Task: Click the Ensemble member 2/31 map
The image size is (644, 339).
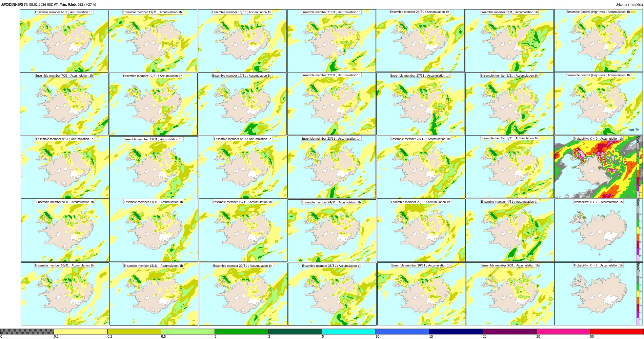Action: 509,104
